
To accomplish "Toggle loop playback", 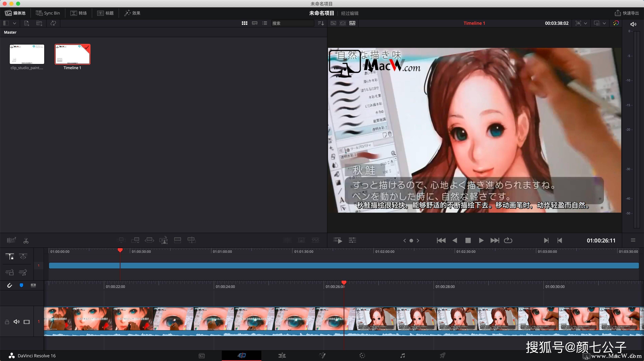I will click(x=508, y=240).
